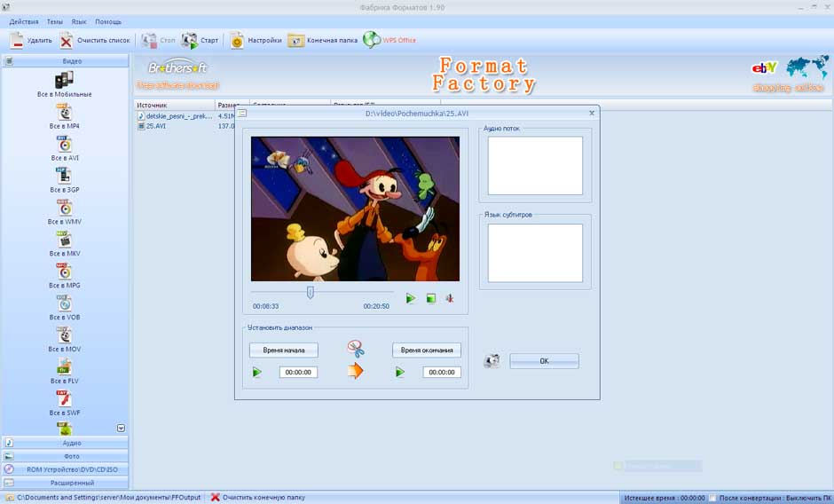Click the end time input field
Viewport: 834px width, 504px height.
(442, 372)
